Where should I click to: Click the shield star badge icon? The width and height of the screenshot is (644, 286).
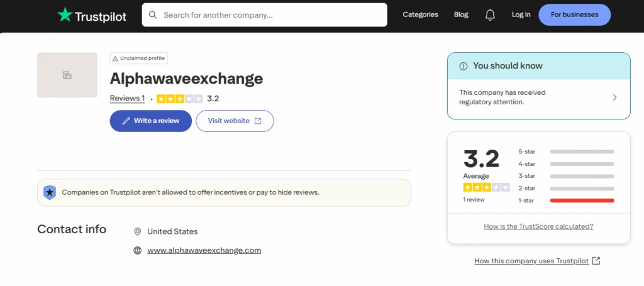pyautogui.click(x=50, y=192)
